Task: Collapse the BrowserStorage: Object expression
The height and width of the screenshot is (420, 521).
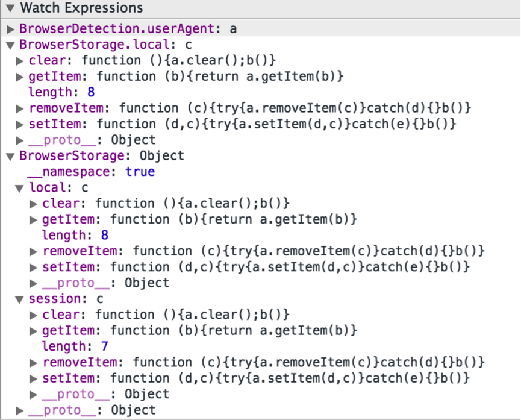Action: click(10, 156)
